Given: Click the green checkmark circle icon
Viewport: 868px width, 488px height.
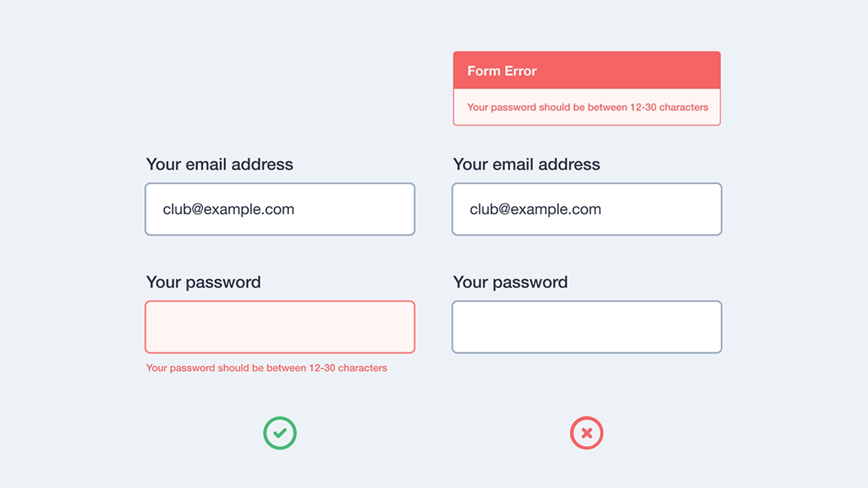Looking at the screenshot, I should click(280, 433).
